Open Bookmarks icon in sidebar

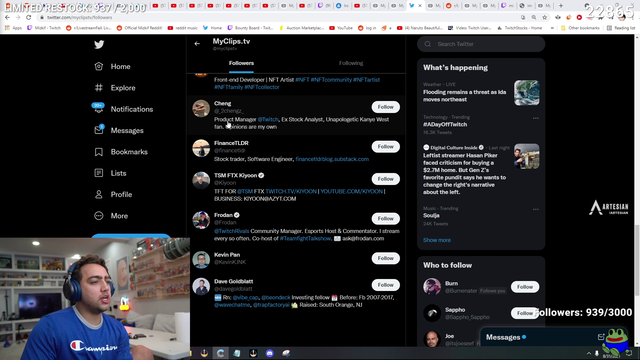pyautogui.click(x=99, y=152)
